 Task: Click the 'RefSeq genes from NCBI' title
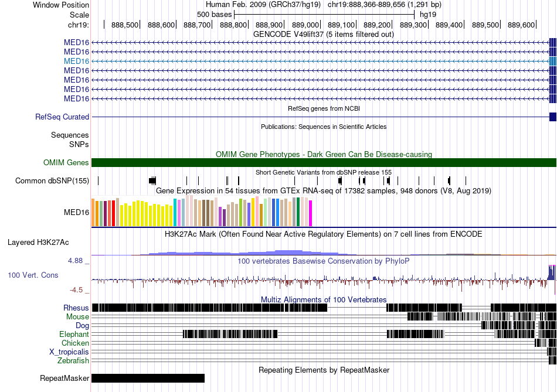pos(324,108)
